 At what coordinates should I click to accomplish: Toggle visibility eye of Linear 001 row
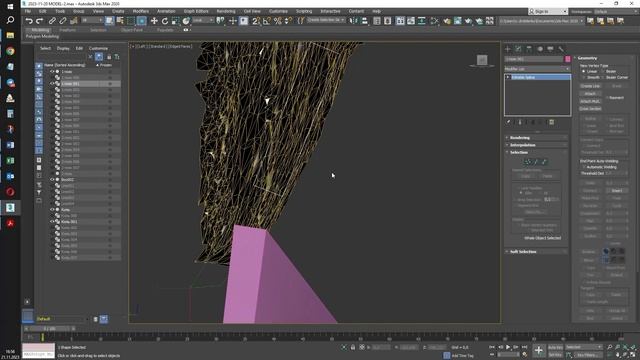pos(52,83)
